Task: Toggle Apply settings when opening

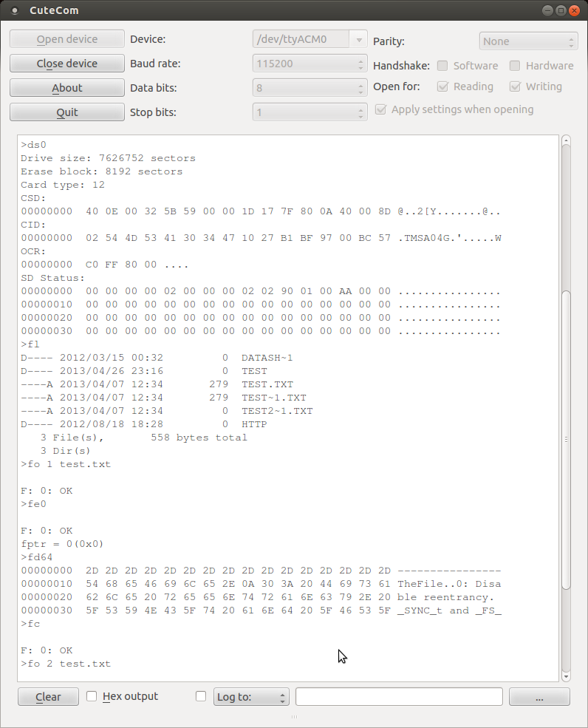Action: point(381,109)
